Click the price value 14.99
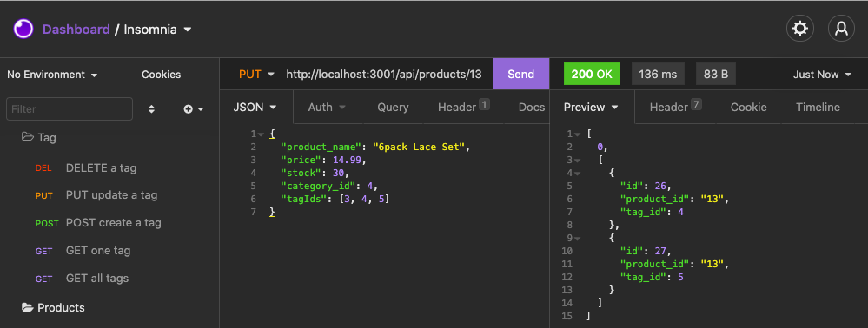Viewport: 868px width, 328px height. (347, 160)
